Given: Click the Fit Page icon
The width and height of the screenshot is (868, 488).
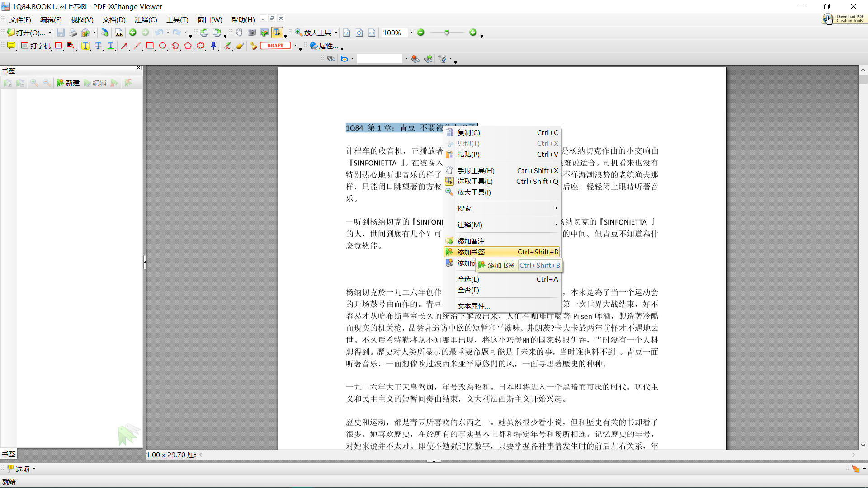Looking at the screenshot, I should tap(359, 33).
